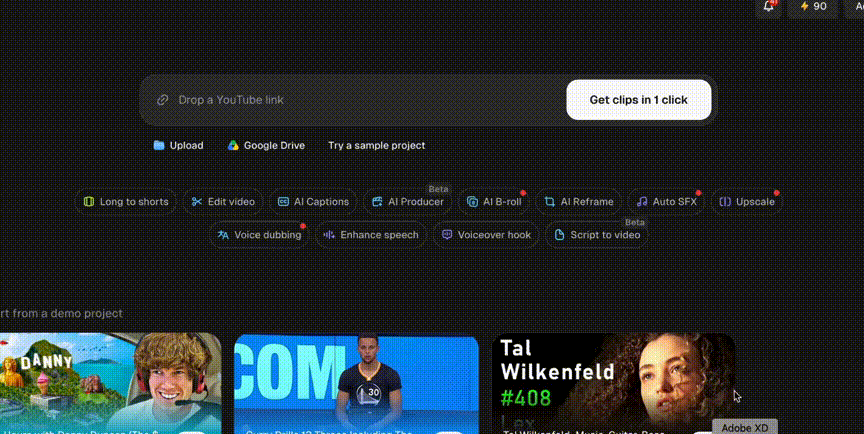Click the music note Auto SFX icon

[x=641, y=202]
